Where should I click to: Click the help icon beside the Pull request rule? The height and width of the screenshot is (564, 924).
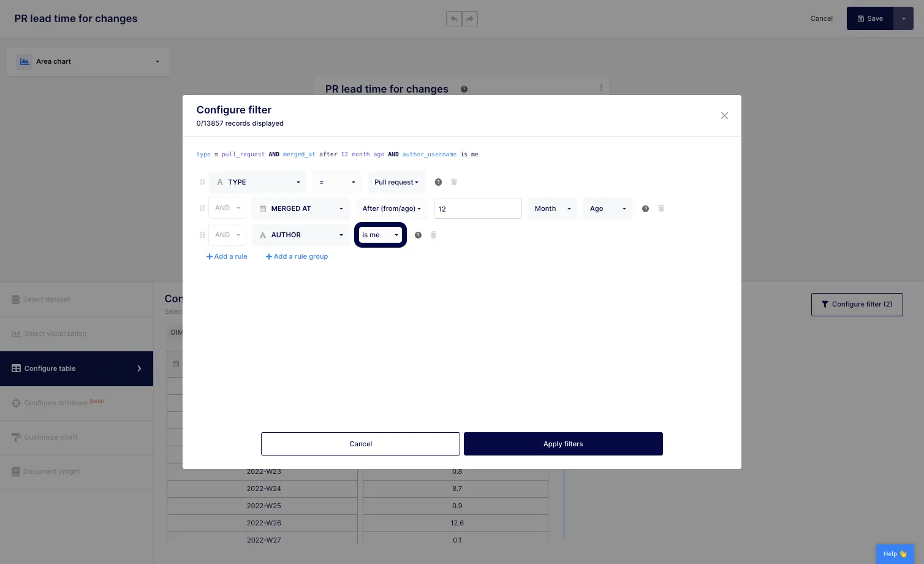click(x=438, y=182)
